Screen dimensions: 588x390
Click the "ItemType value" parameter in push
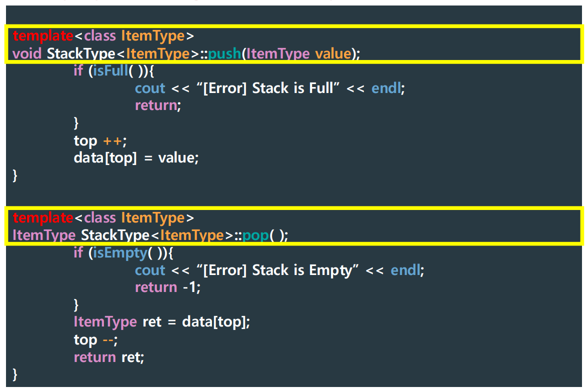[x=298, y=53]
